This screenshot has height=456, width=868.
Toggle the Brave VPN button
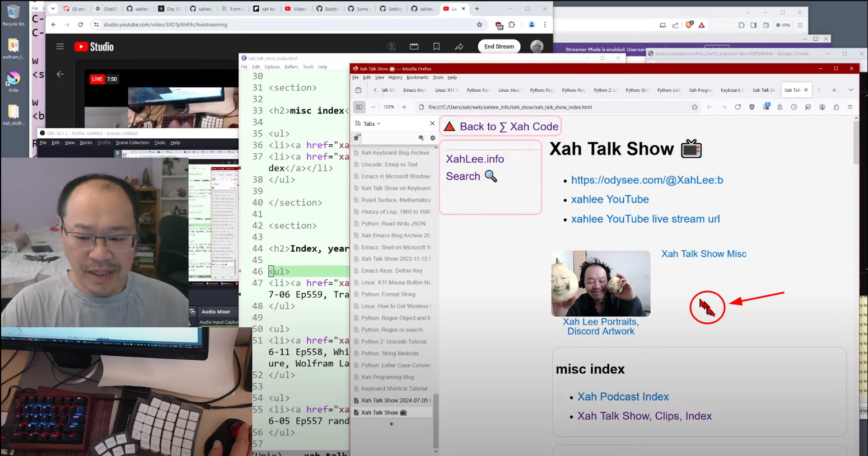[x=782, y=25]
